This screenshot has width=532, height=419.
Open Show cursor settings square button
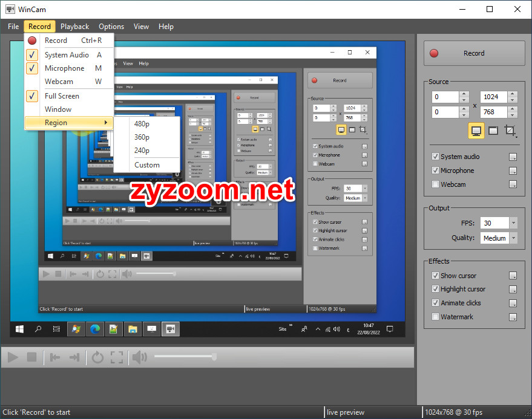click(513, 276)
